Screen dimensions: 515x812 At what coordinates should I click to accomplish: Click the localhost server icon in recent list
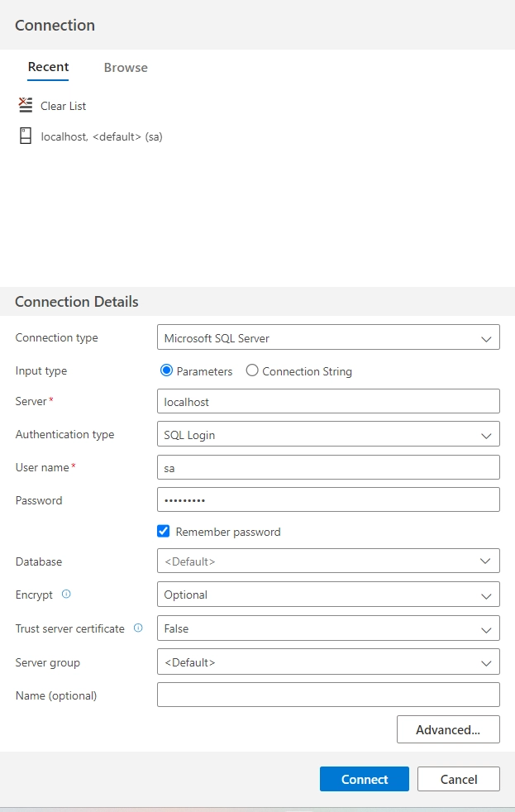click(x=25, y=136)
